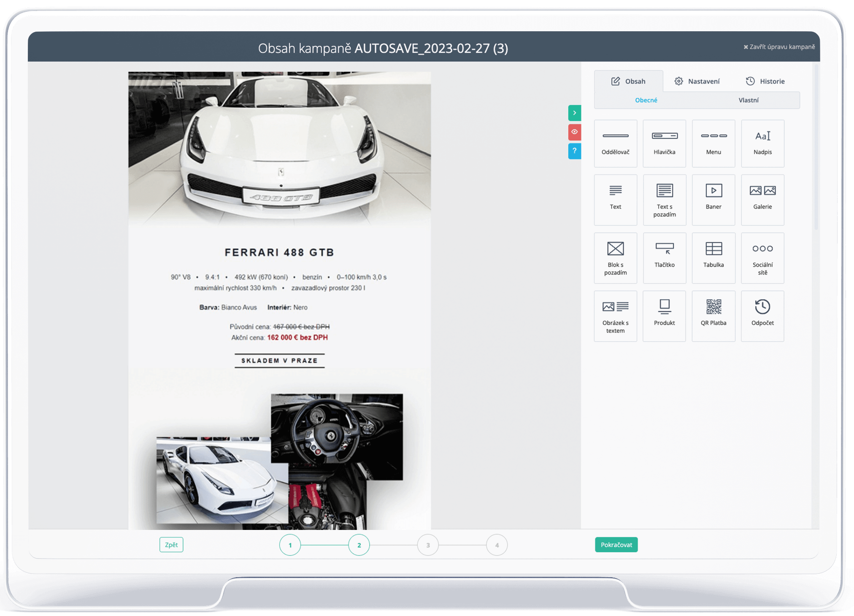Add a QR Platba block
The width and height of the screenshot is (854, 616).
coord(713,316)
